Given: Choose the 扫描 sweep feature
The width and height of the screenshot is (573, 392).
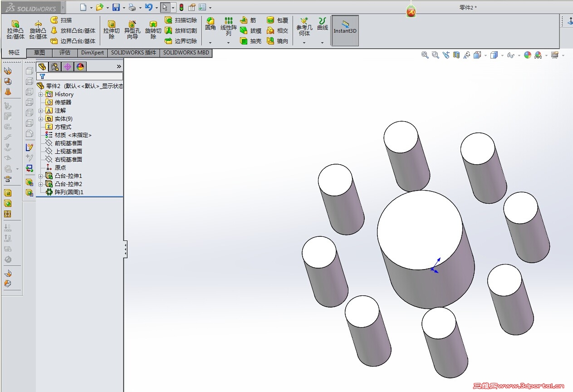Looking at the screenshot, I should (61, 20).
